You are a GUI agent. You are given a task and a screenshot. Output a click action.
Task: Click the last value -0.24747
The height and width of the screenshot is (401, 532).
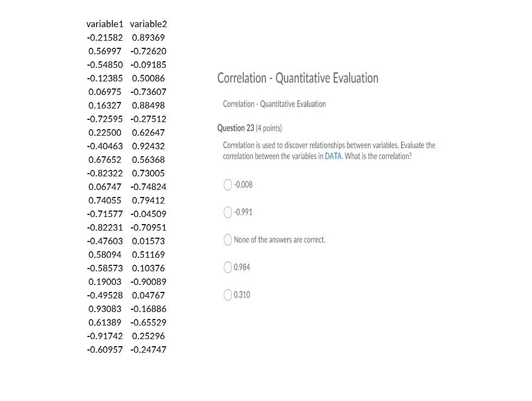click(149, 349)
